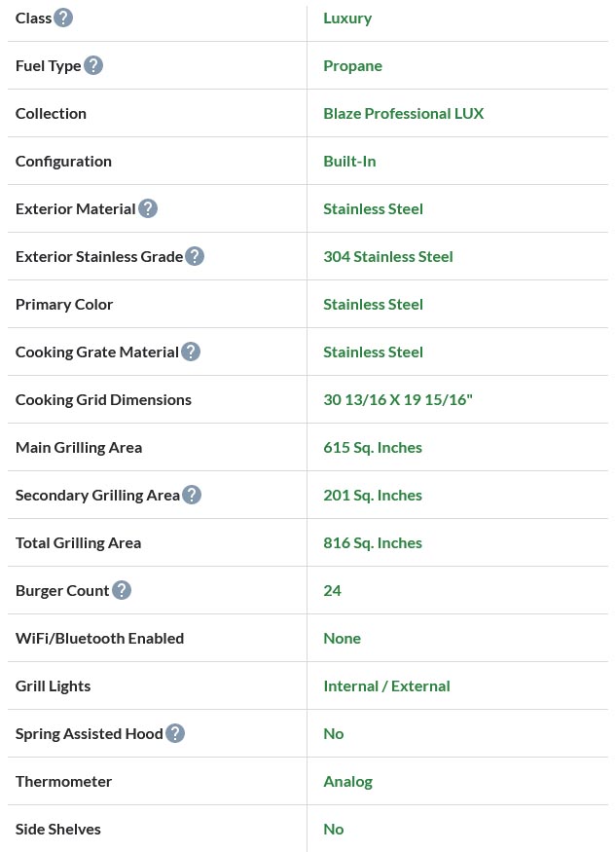Click the 304 Stainless Steel grade link

[387, 256]
